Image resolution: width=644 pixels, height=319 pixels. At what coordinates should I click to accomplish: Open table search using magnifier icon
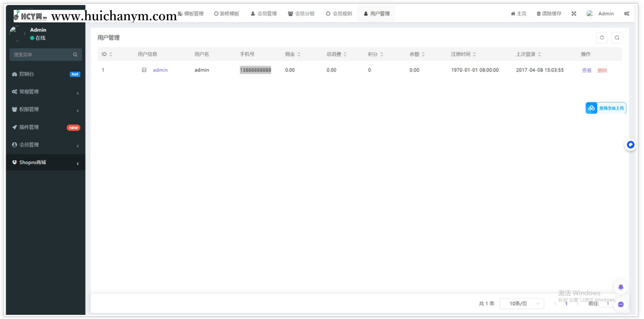point(617,37)
